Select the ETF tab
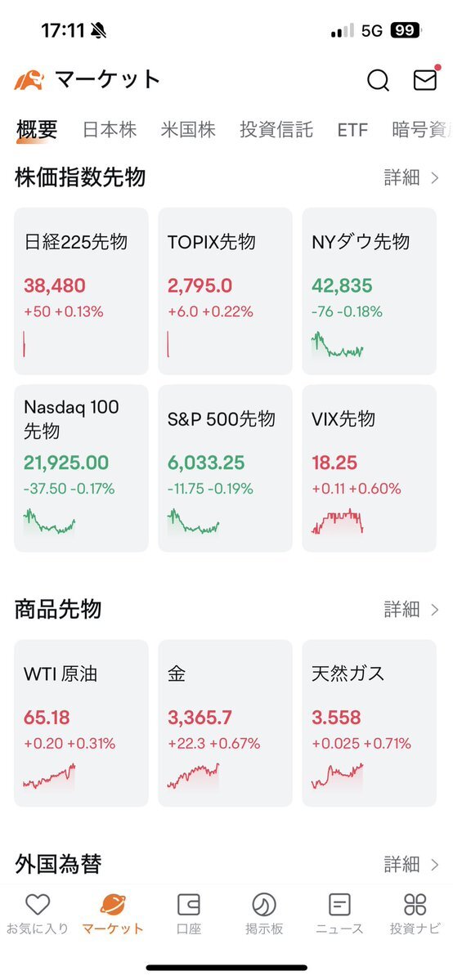This screenshot has height=980, width=453. (x=352, y=130)
